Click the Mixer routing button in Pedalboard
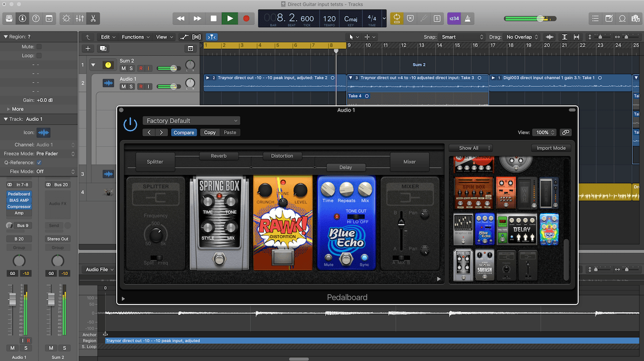The width and height of the screenshot is (644, 361). 410,161
